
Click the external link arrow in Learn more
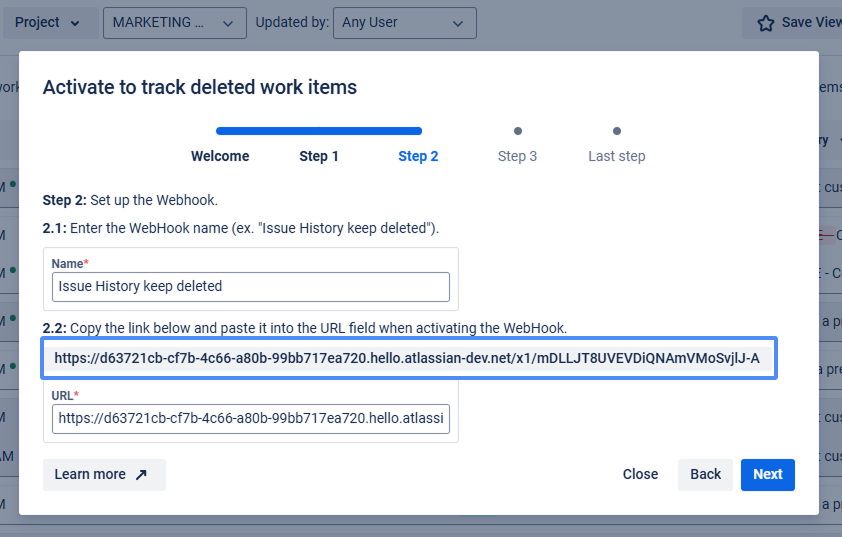tap(141, 475)
